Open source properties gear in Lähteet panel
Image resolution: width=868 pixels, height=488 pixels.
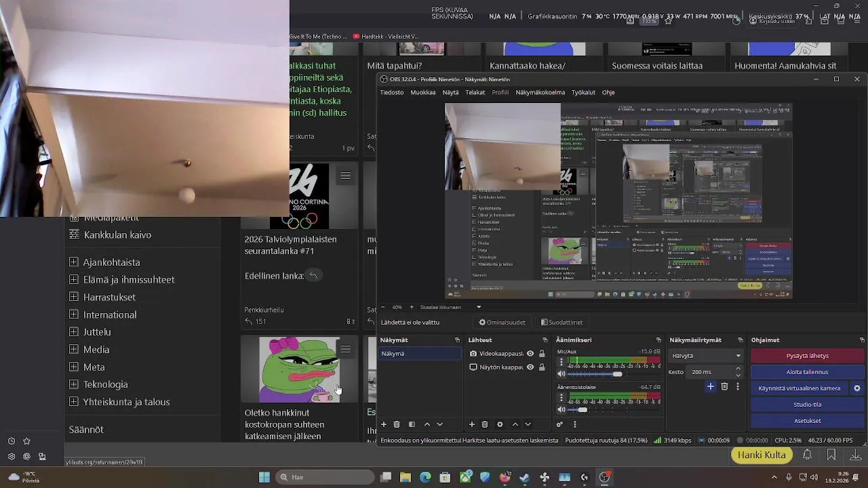pyautogui.click(x=500, y=424)
